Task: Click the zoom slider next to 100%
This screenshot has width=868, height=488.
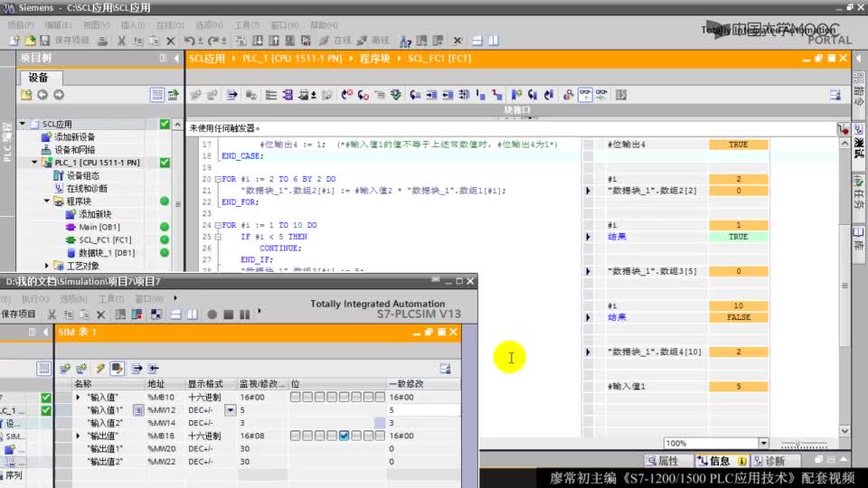Action: tap(803, 443)
